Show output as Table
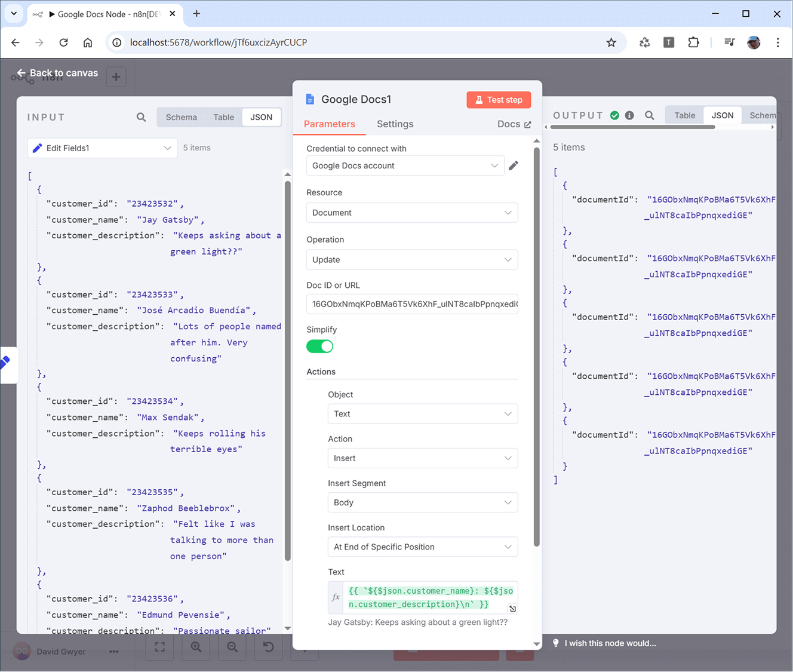Screen dimensions: 793x672 pyautogui.click(x=685, y=115)
